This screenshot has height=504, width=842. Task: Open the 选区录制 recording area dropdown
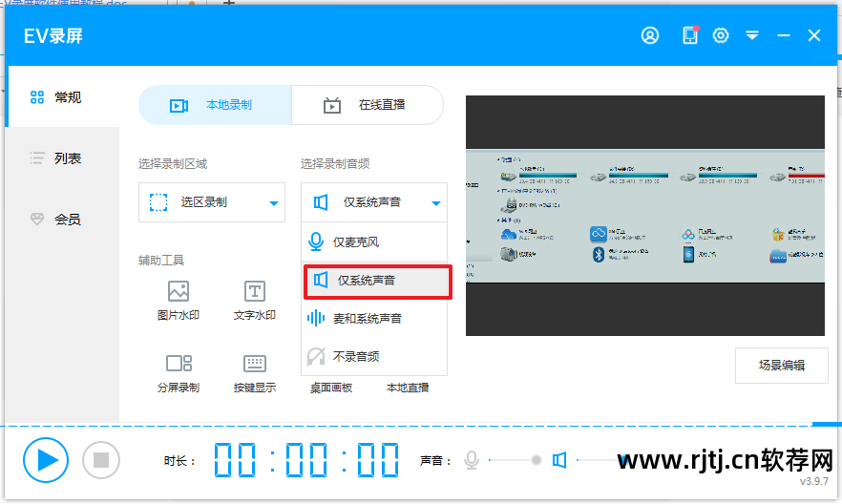212,202
